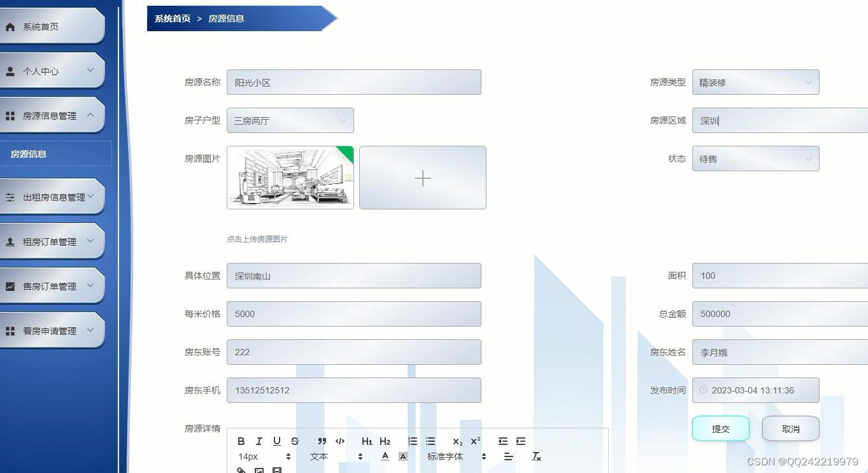868x473 pixels.
Task: Open the code view icon in editor
Action: (340, 441)
